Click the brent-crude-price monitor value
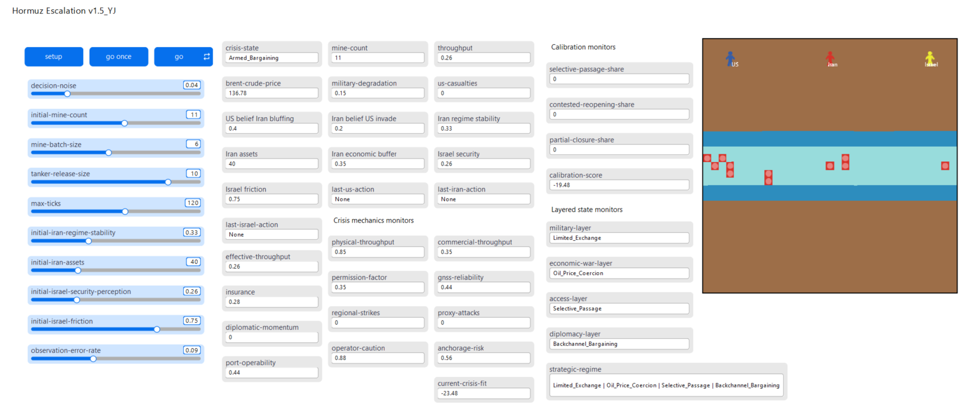Image resolution: width=980 pixels, height=420 pixels. 272,93
